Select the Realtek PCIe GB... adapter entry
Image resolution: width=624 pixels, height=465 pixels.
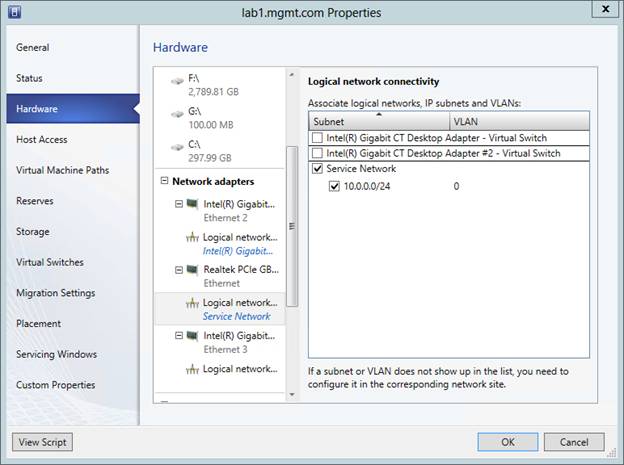pyautogui.click(x=241, y=270)
